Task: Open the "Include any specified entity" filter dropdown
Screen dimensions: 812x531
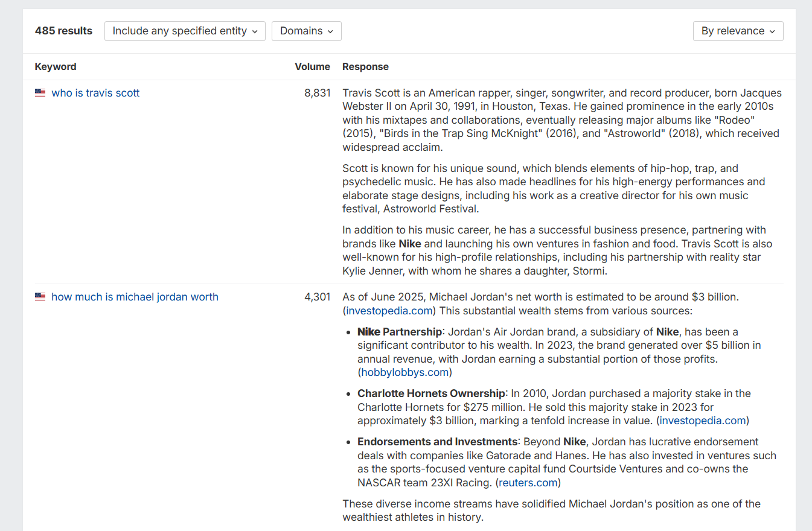Action: pos(185,31)
